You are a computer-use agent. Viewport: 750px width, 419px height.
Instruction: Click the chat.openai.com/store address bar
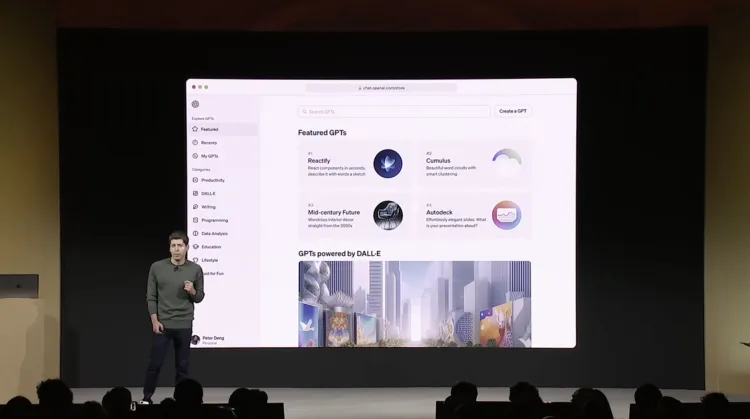pyautogui.click(x=381, y=88)
